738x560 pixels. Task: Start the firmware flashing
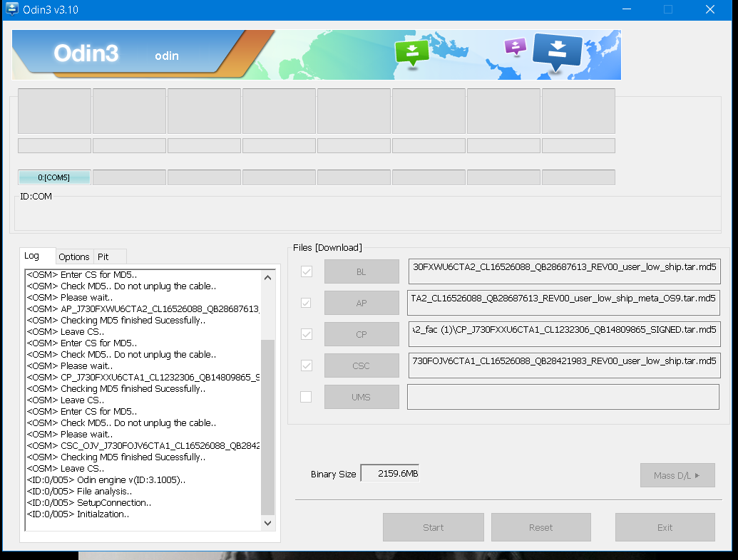[434, 527]
